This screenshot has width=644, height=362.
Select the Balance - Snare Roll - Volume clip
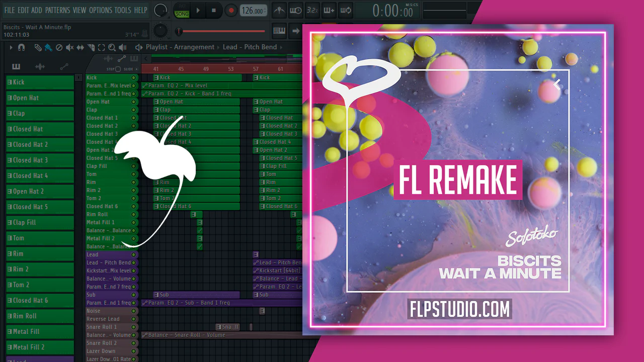click(x=222, y=335)
